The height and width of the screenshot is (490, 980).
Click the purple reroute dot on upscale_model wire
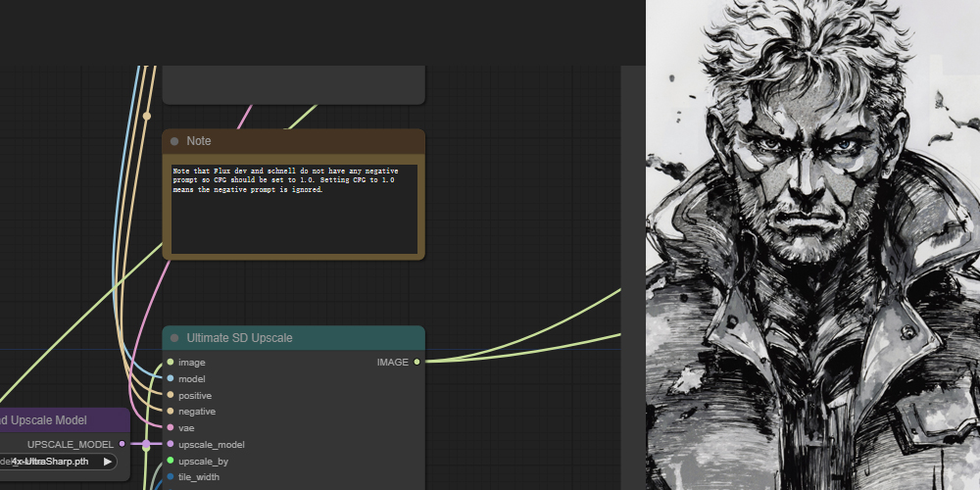pos(146,444)
